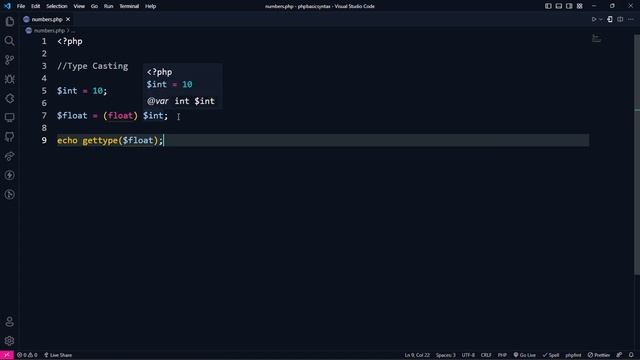
Task: Click the minimap preview at top right
Action: (x=596, y=39)
